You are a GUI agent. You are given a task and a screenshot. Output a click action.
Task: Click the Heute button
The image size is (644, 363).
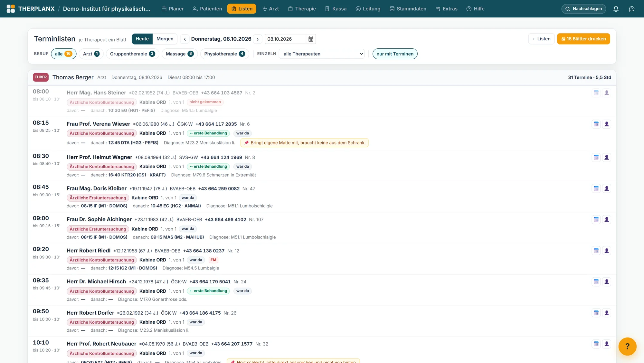click(x=142, y=39)
